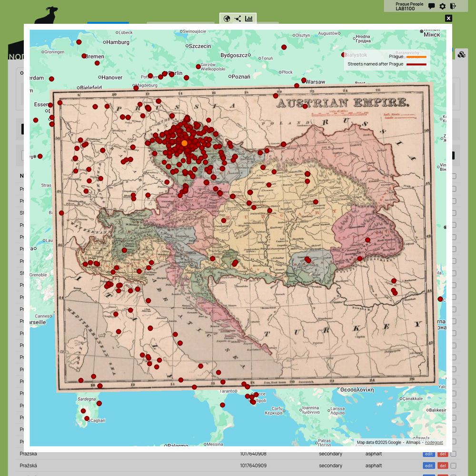
Task: Click the Θεσσαλονίκη city label on the map
Action: tap(357, 390)
